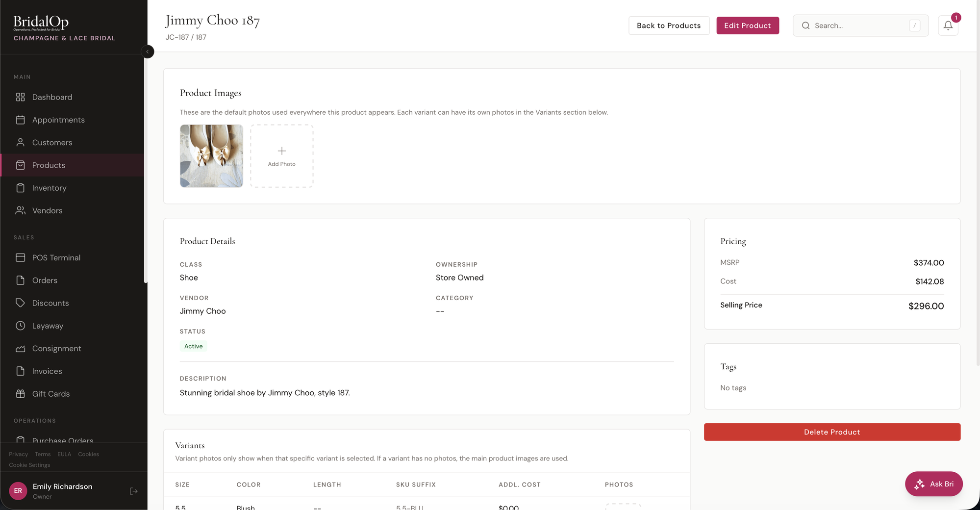Click the SIZE column header
The width and height of the screenshot is (980, 510).
coord(182,484)
